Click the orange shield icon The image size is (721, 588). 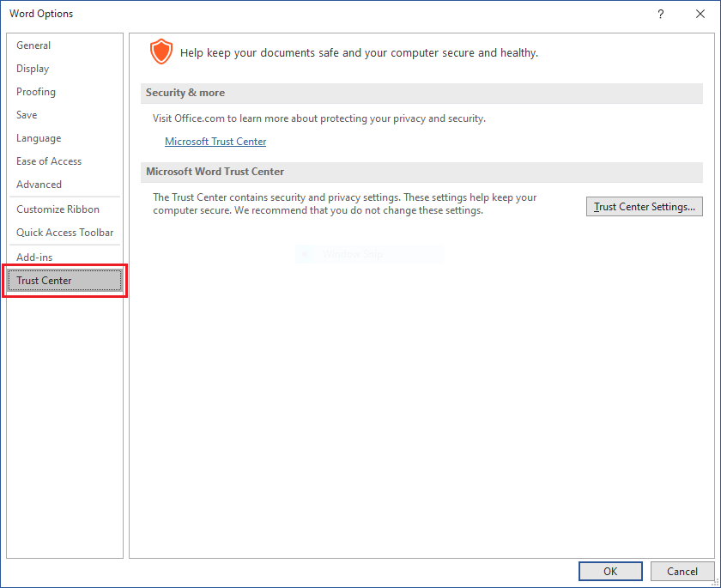click(x=161, y=52)
